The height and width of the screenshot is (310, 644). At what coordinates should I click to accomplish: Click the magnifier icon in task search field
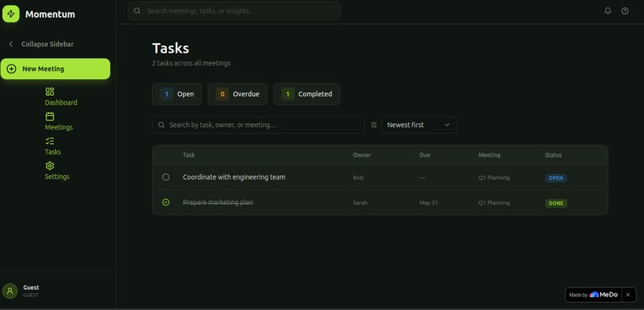click(161, 125)
